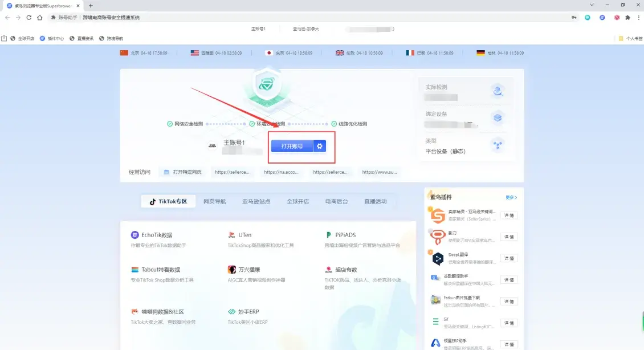
Task: Open the tab search chevron in title bar
Action: [x=592, y=5]
